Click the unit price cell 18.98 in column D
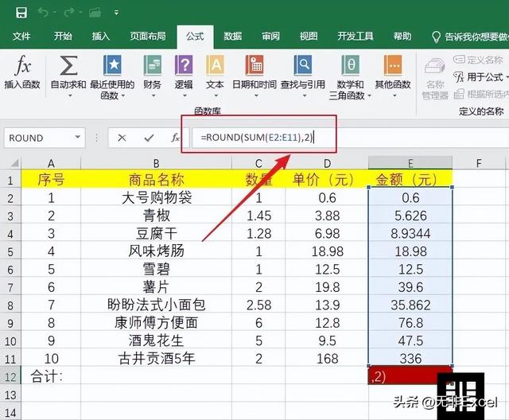 click(x=327, y=251)
